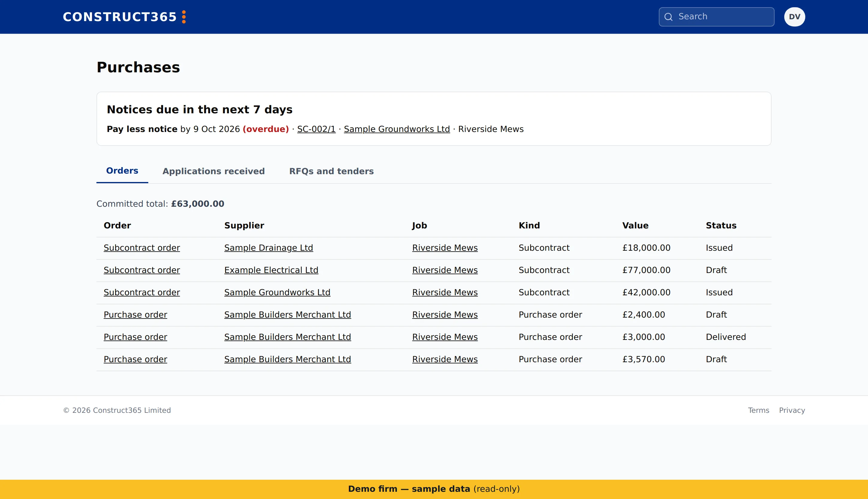
Task: Open Sample Groundworks Ltd in the orders table
Action: (277, 292)
